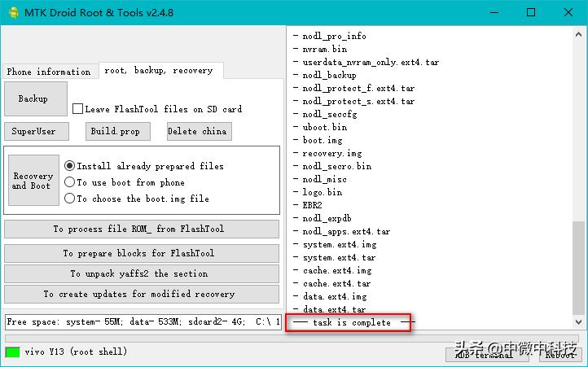Viewport: 588px width, 367px height.
Task: Click vivo Y13 (root shell) status text
Action: pyautogui.click(x=76, y=352)
